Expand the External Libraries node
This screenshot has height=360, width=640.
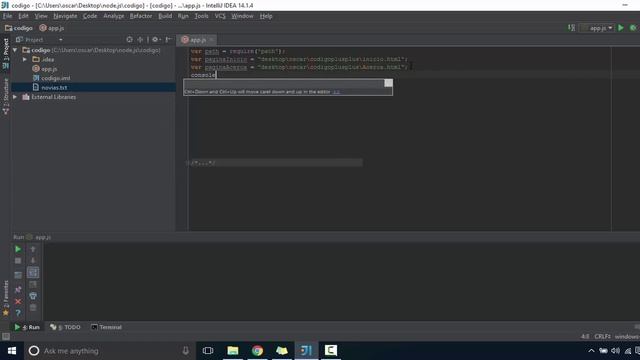15,97
